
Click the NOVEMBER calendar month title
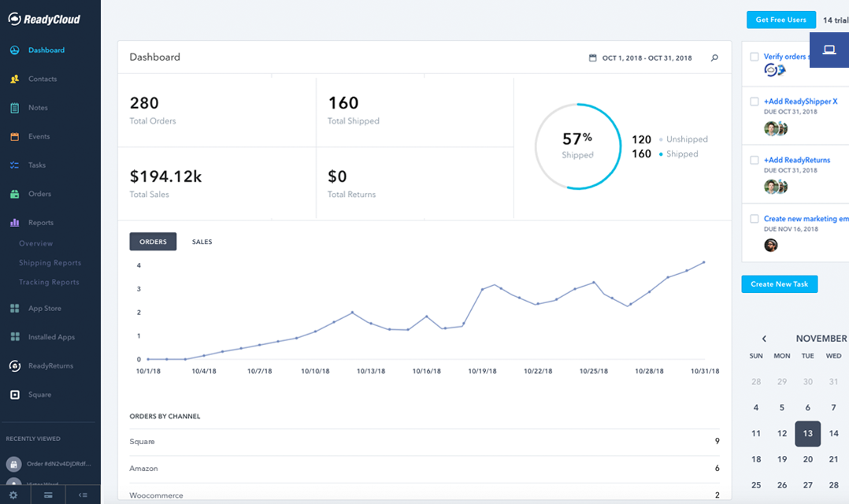tap(821, 339)
